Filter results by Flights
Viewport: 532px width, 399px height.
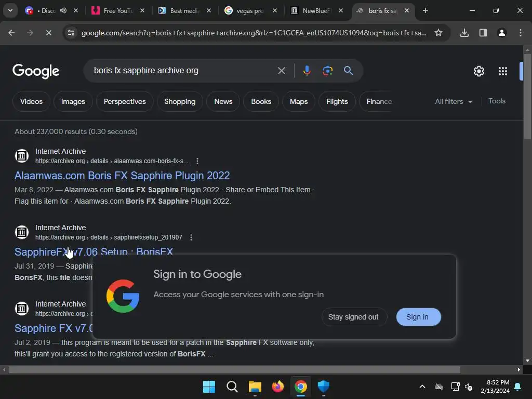click(x=337, y=101)
